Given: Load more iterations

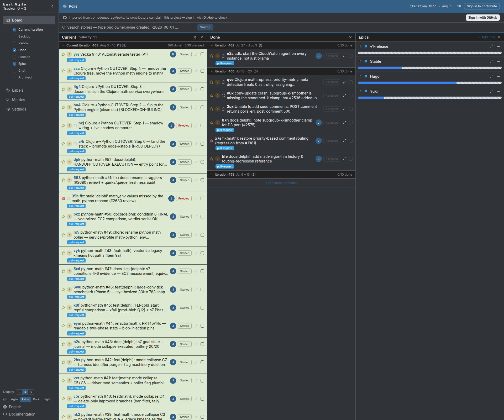Looking at the screenshot, I should click(281, 183).
